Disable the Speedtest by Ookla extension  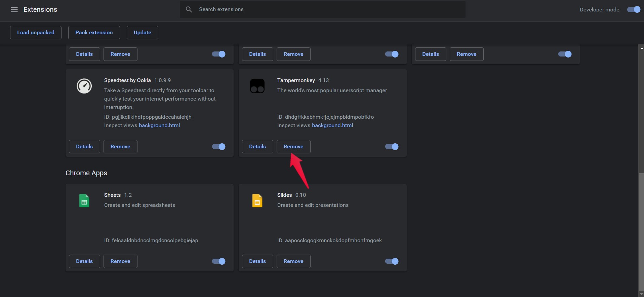(x=219, y=147)
